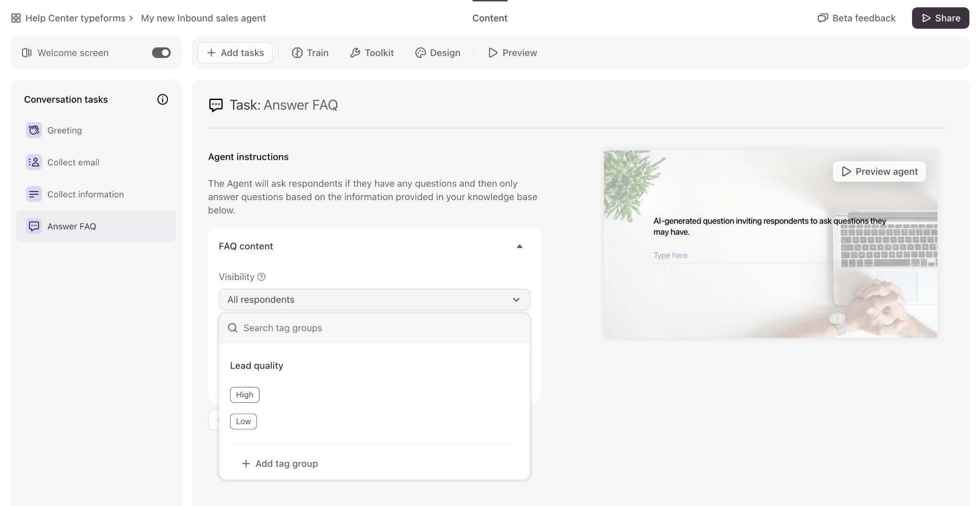The image size is (980, 506).
Task: Open the Toolkit tab
Action: pyautogui.click(x=372, y=53)
